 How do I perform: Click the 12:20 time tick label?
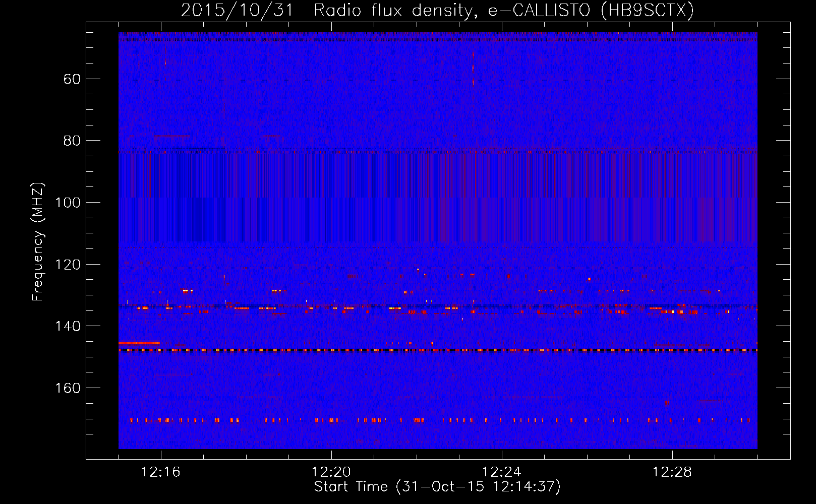(x=331, y=472)
